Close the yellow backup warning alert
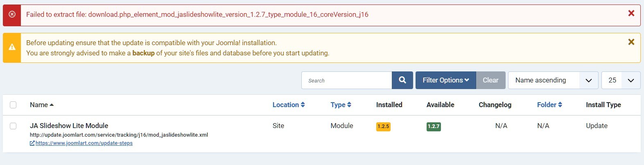 click(x=631, y=42)
